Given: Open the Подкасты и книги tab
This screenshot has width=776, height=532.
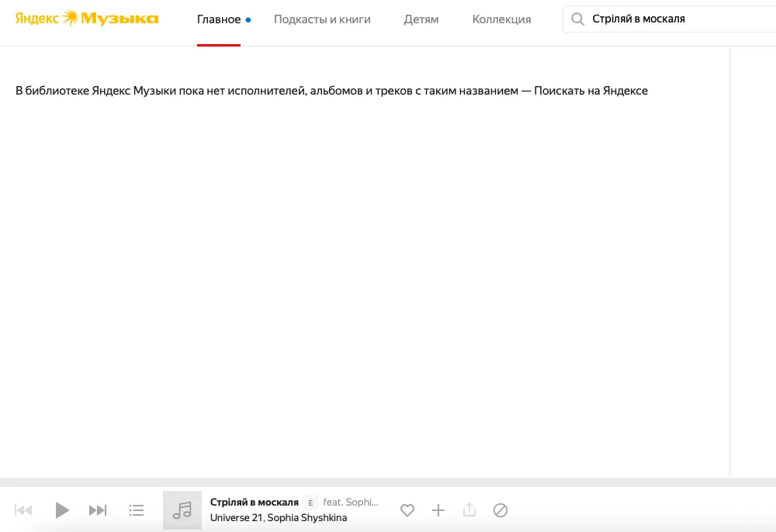Looking at the screenshot, I should click(x=322, y=19).
